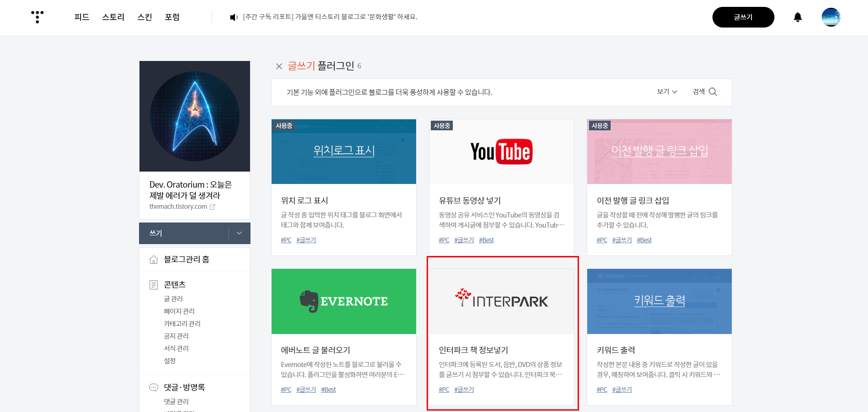
Task: Open 댓글 관리 in the sidebar
Action: (x=176, y=401)
